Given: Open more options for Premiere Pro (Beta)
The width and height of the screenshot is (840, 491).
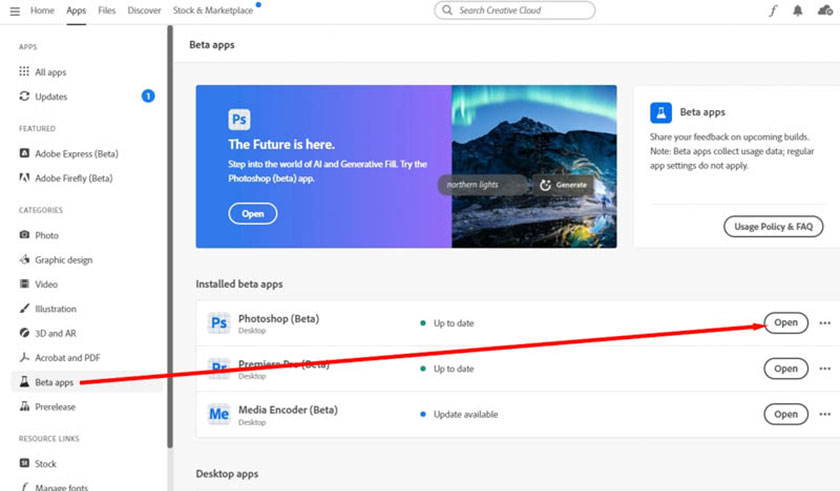Looking at the screenshot, I should point(825,368).
